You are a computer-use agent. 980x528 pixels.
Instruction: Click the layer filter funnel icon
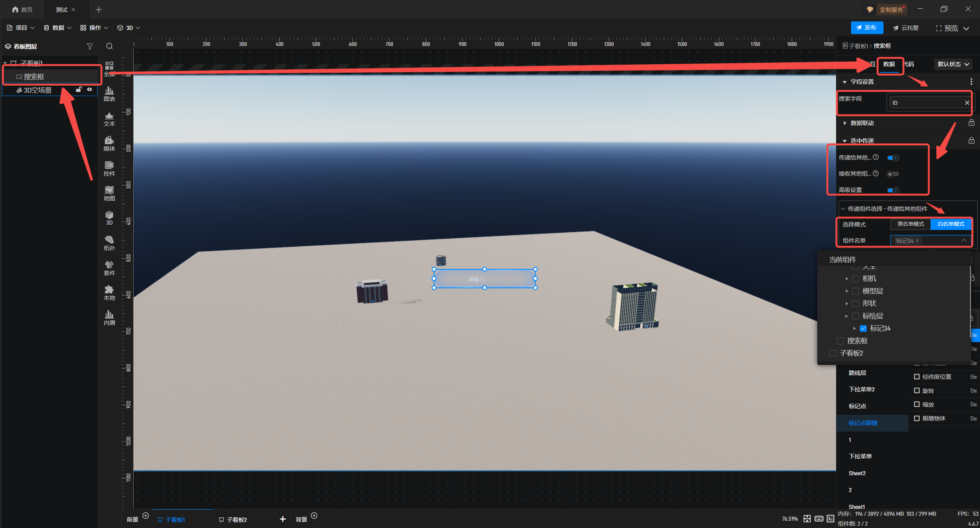point(90,46)
